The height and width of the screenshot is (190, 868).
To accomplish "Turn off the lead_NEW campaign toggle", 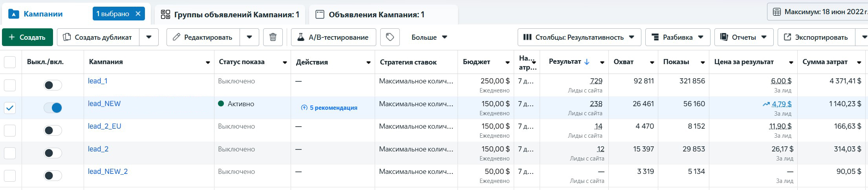I will pos(53,108).
